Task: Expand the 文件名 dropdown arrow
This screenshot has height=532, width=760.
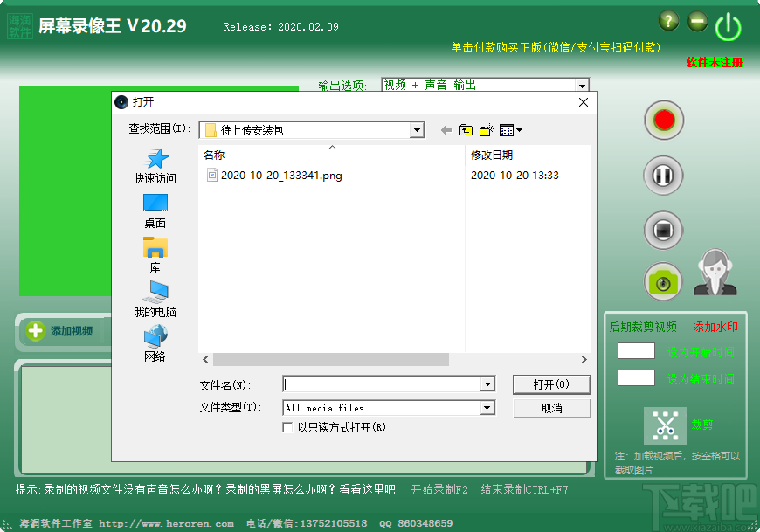Action: tap(487, 384)
